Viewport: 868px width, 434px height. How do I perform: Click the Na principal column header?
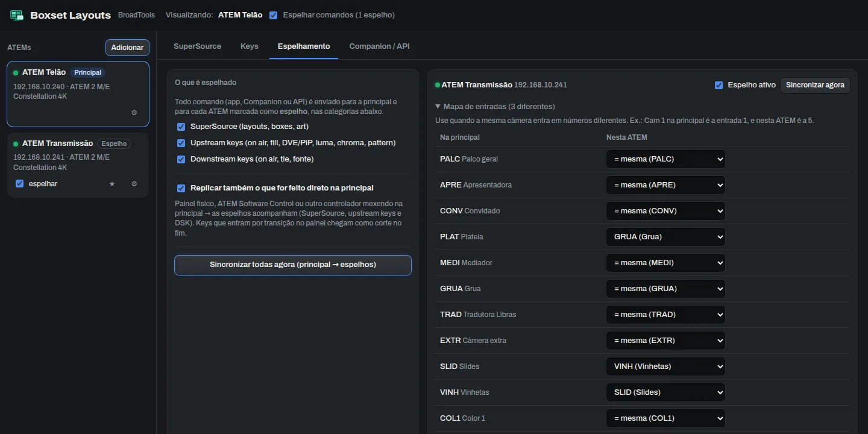(x=460, y=137)
